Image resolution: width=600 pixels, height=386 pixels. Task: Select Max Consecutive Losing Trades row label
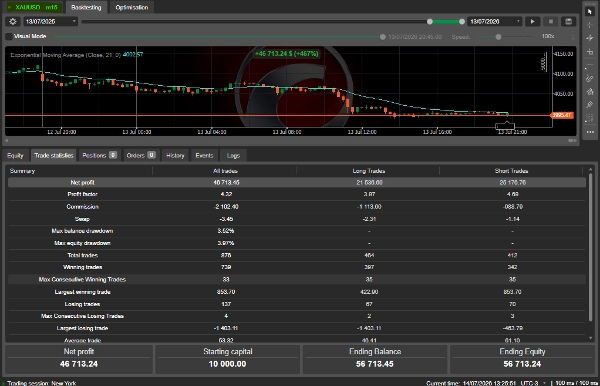[82, 316]
